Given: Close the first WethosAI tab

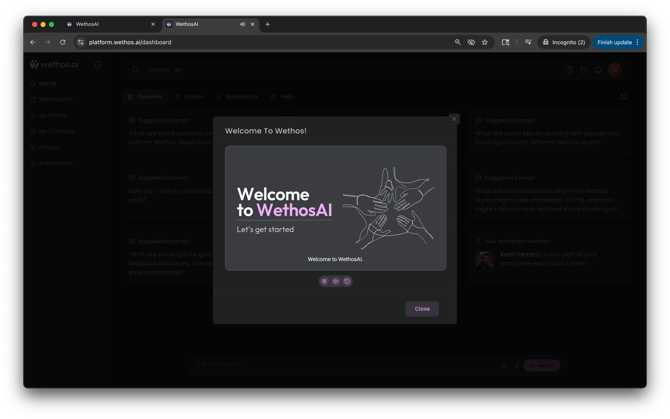Looking at the screenshot, I should pyautogui.click(x=153, y=24).
